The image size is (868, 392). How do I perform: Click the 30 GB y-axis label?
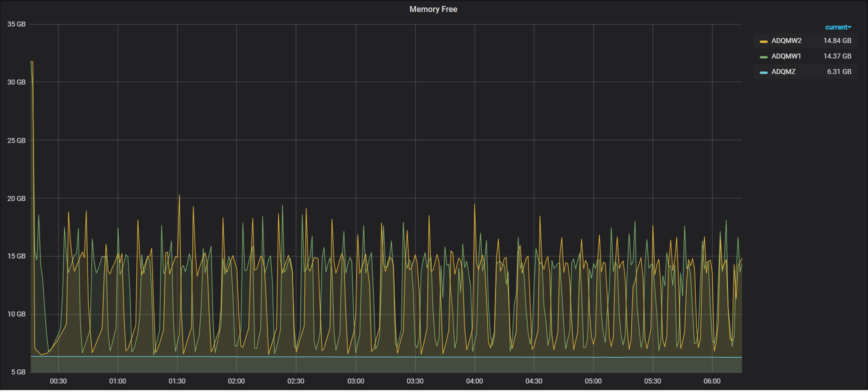point(17,82)
